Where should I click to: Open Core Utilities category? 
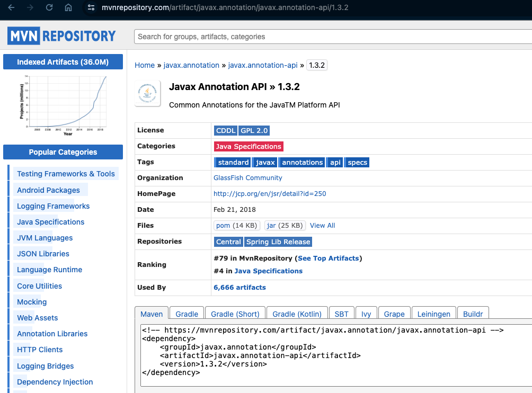pos(39,286)
